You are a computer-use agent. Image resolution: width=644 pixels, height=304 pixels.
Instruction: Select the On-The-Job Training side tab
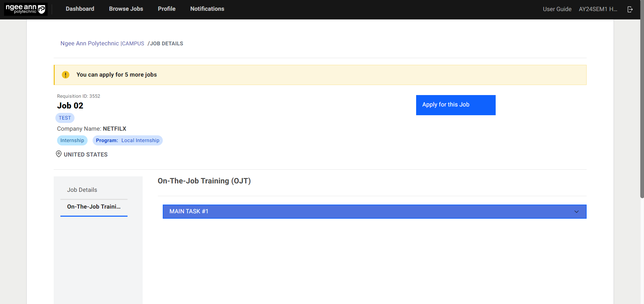(94, 207)
